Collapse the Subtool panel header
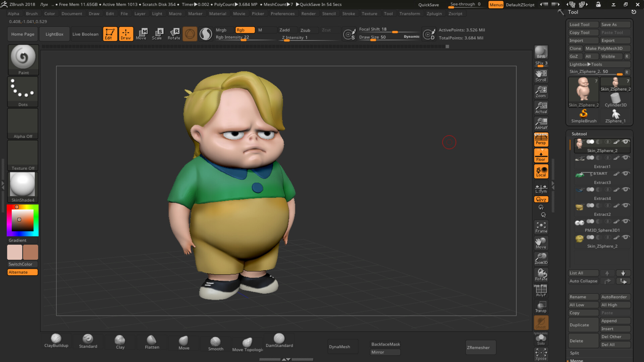644x362 pixels. tap(579, 134)
